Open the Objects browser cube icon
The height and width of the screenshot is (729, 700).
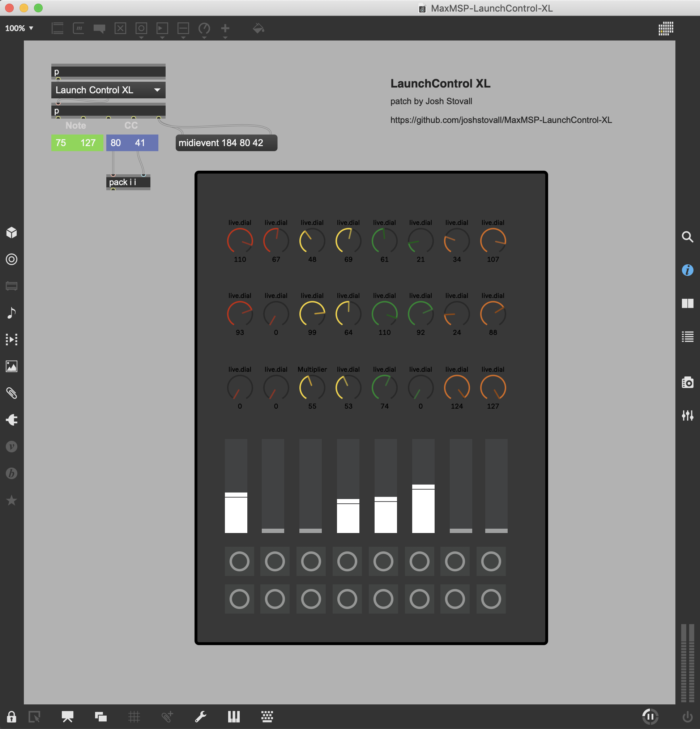click(12, 233)
